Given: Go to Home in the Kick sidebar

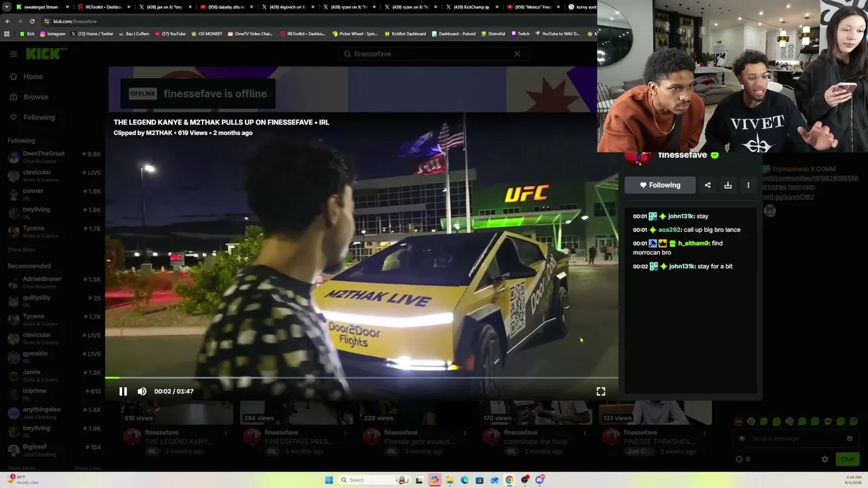Looking at the screenshot, I should [27, 77].
